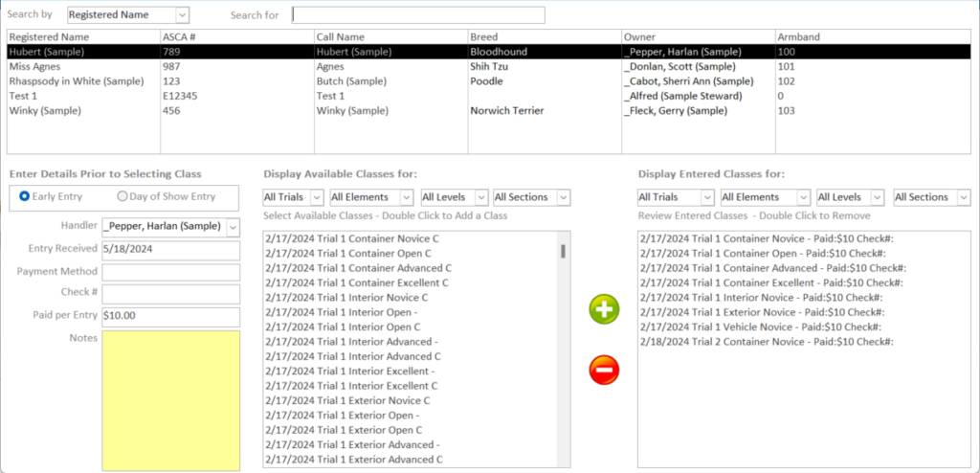980x473 pixels.
Task: Click the Armband column header
Action: click(873, 37)
